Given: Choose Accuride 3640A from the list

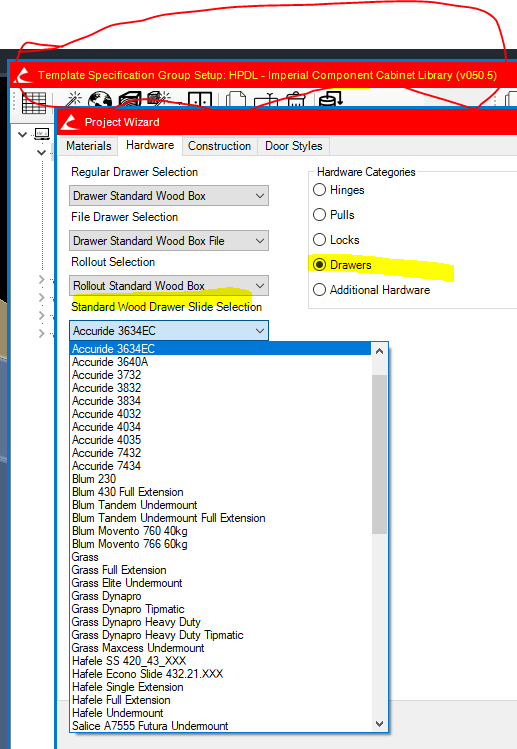Looking at the screenshot, I should [x=220, y=362].
